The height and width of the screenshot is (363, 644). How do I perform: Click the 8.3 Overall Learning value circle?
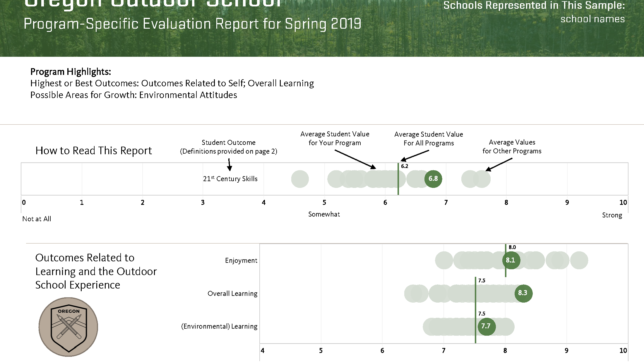coord(523,293)
